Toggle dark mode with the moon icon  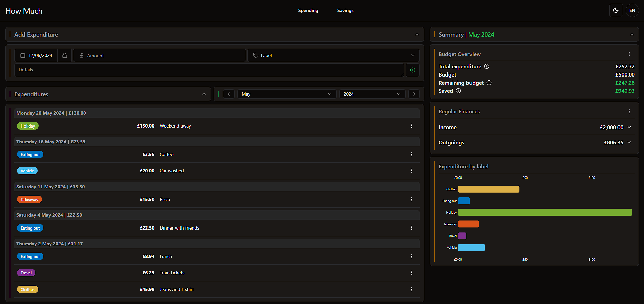(x=616, y=10)
